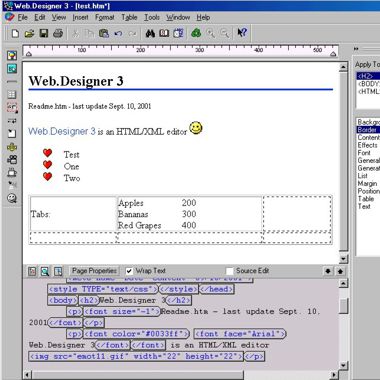Select the Font category in style list
Screen dimensions: 380x380
364,153
